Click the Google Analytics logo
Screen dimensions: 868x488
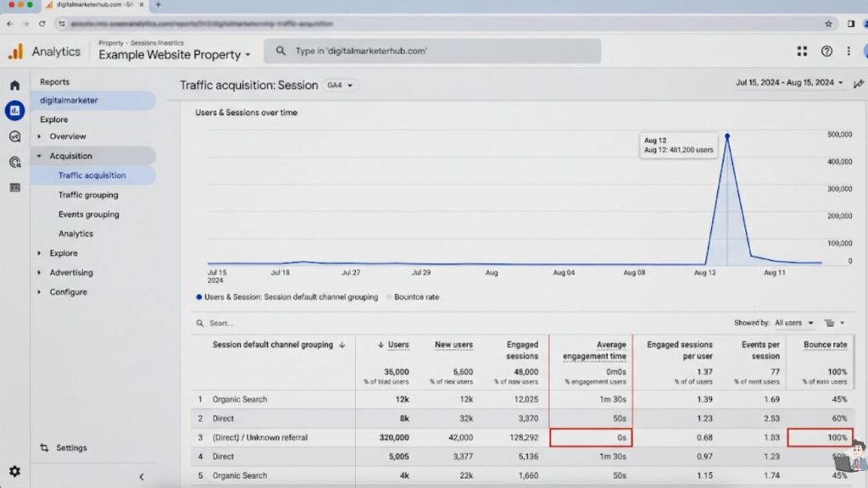[15, 52]
